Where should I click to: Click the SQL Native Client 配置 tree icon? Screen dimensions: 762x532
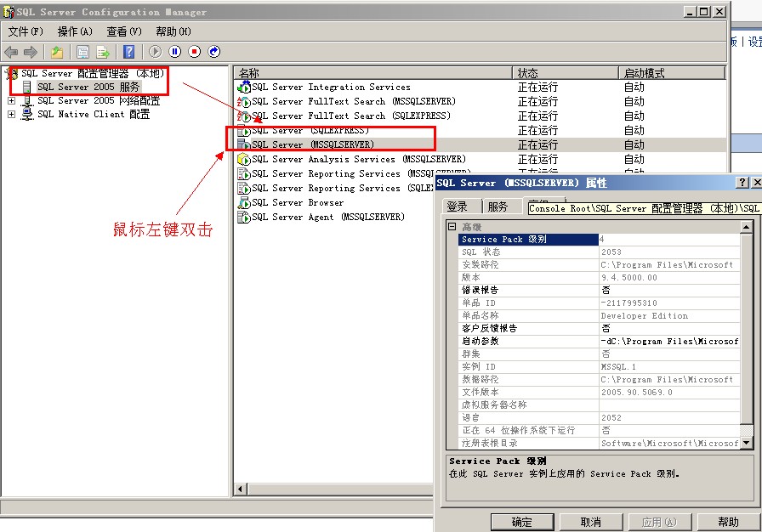pyautogui.click(x=27, y=114)
